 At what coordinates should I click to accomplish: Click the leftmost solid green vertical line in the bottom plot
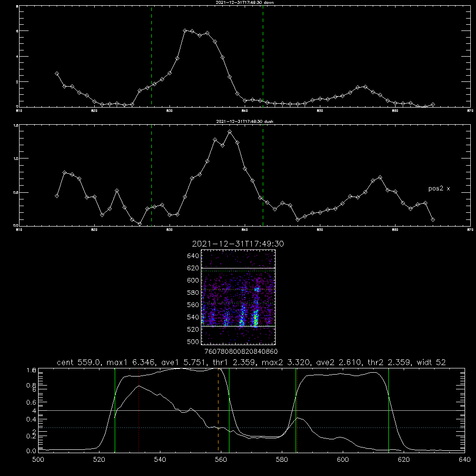click(115, 410)
